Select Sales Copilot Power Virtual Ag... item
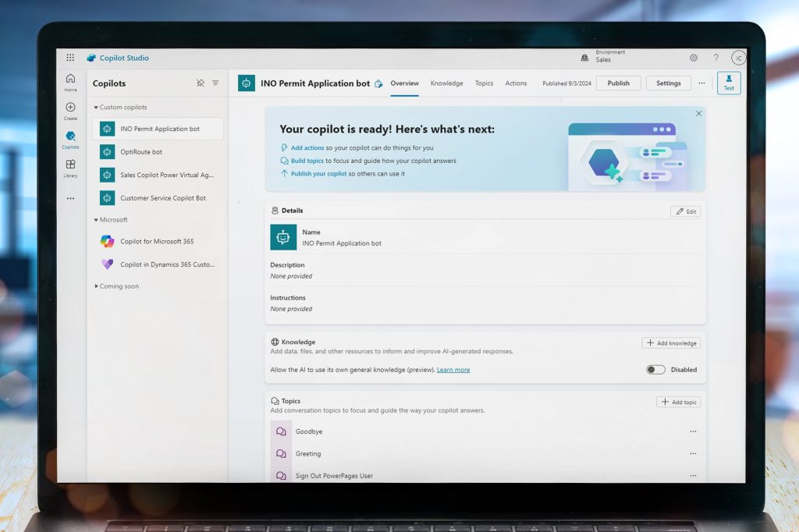This screenshot has height=532, width=799. [x=158, y=175]
